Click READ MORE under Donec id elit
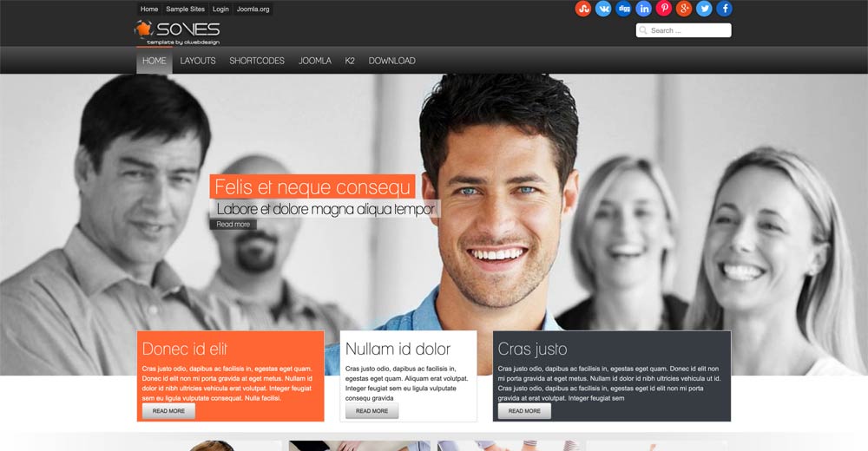The height and width of the screenshot is (451, 868). click(169, 411)
